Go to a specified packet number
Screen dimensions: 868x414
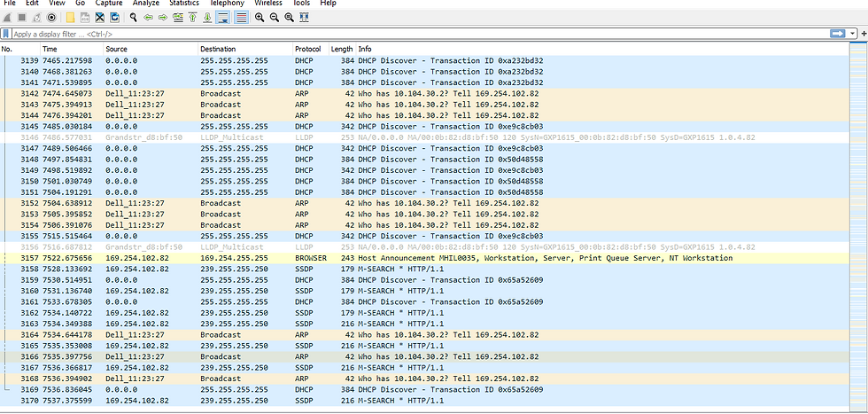pos(178,18)
